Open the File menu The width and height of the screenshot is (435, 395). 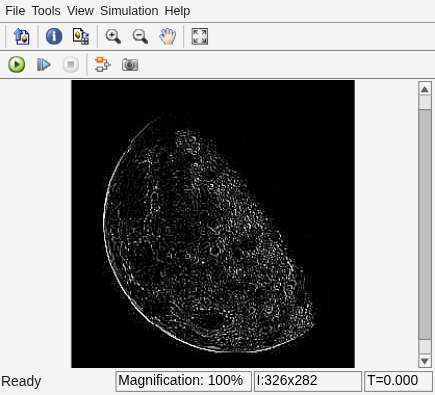point(15,11)
